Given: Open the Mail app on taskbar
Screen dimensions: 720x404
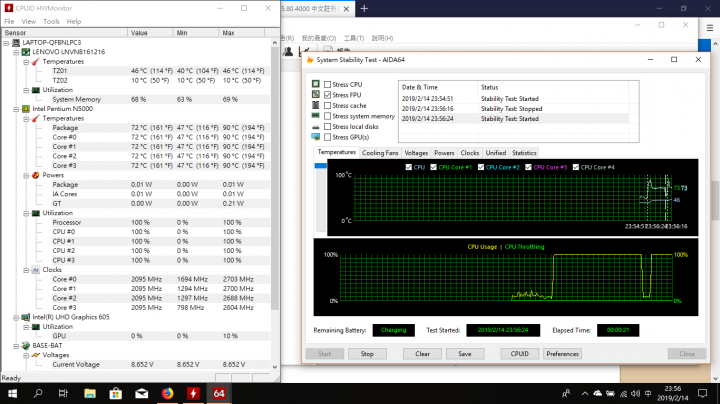Looking at the screenshot, I should 141,393.
